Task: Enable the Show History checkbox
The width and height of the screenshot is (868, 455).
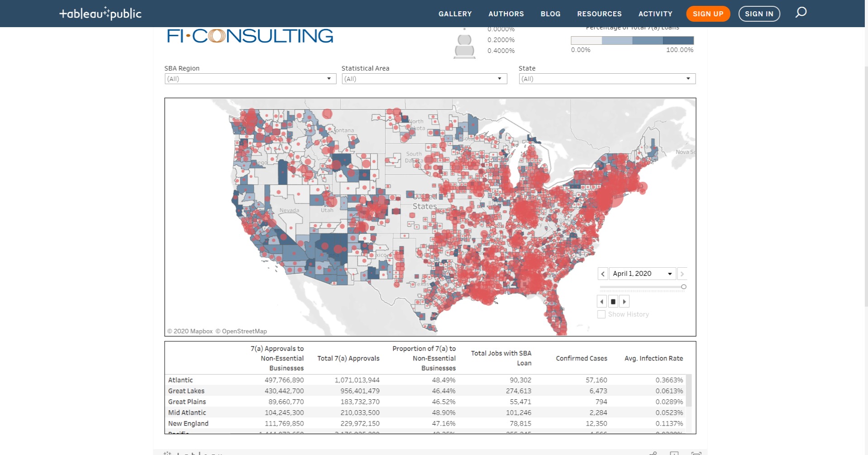Action: click(x=601, y=314)
